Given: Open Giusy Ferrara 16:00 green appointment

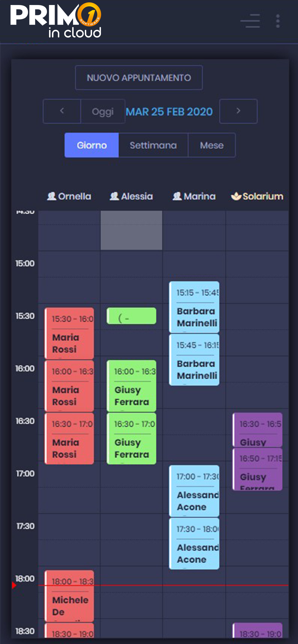Looking at the screenshot, I should pyautogui.click(x=131, y=386).
